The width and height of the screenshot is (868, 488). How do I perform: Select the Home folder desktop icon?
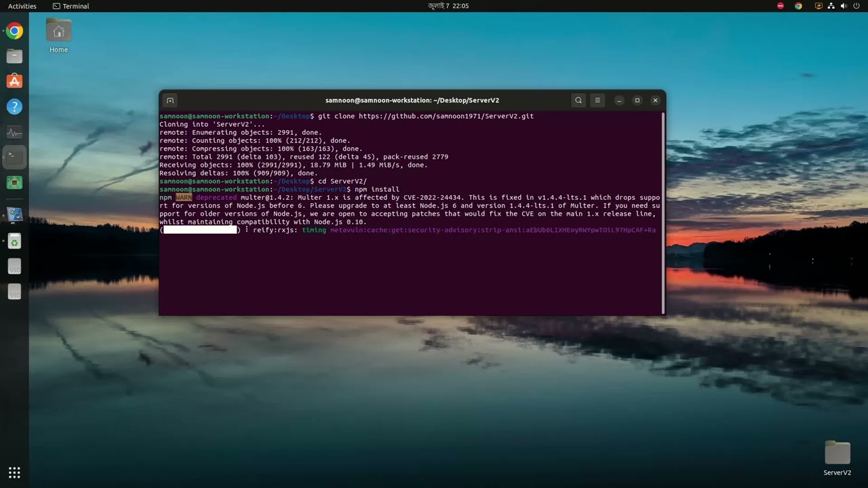(58, 36)
